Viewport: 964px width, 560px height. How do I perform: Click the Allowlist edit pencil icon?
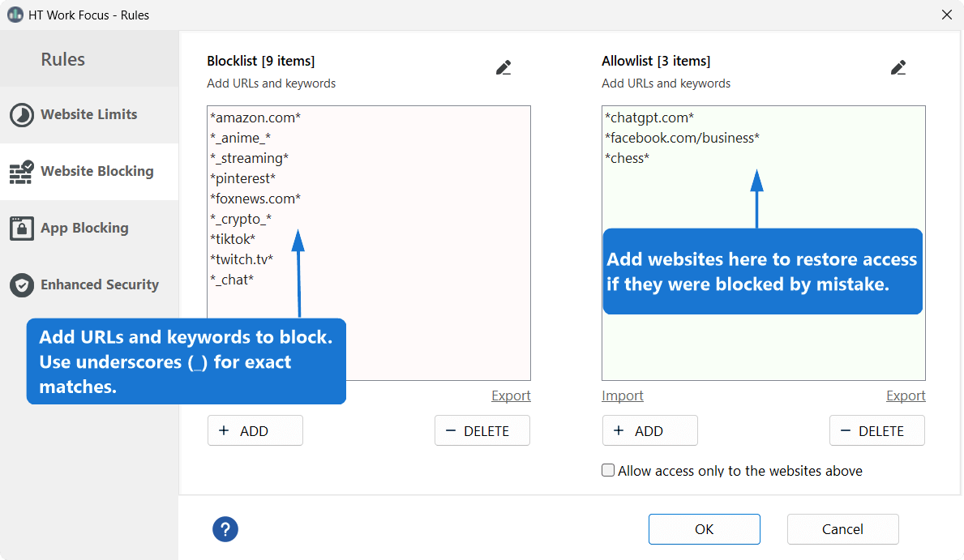[898, 68]
